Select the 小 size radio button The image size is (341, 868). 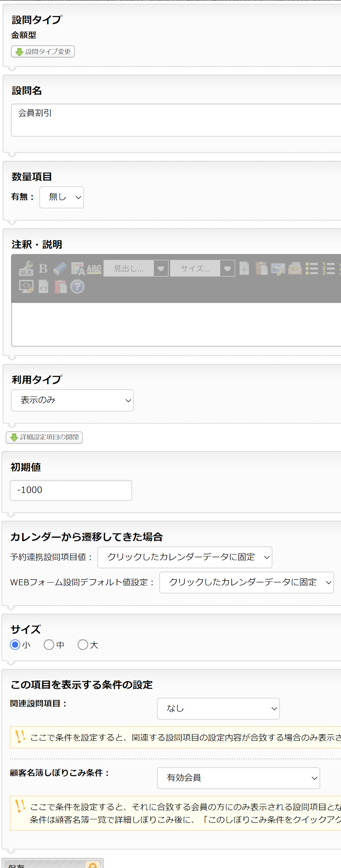[x=15, y=645]
